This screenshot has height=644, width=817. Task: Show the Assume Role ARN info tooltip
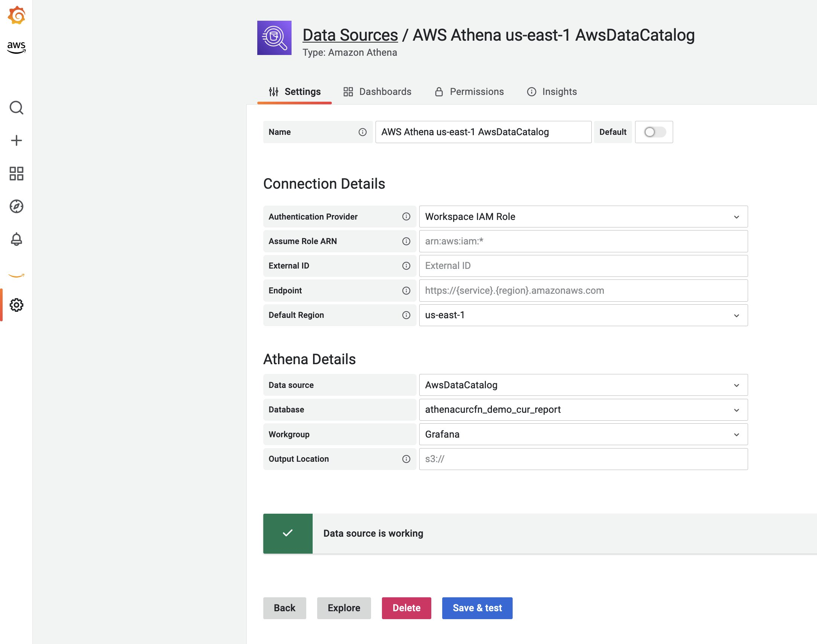(406, 241)
